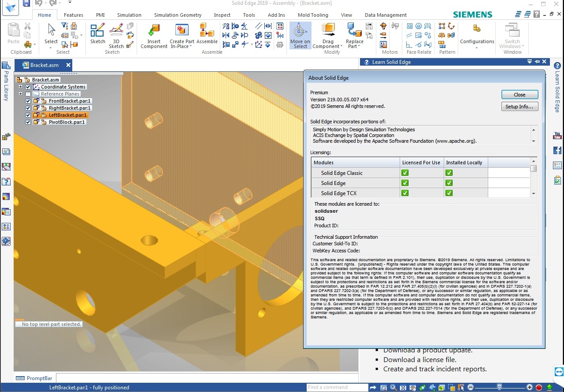Screen dimensions: 564x392
Task: Open Create Part In-Place tool
Action: tap(182, 31)
